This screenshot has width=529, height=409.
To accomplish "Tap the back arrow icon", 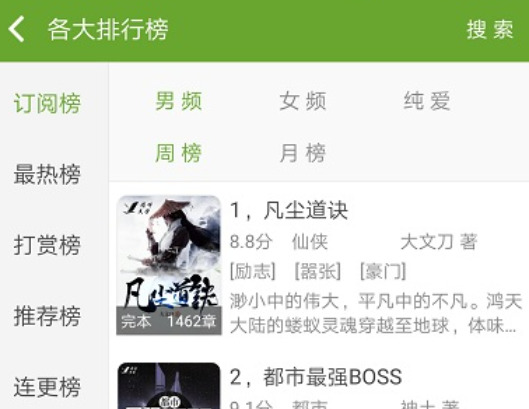I will [x=16, y=29].
